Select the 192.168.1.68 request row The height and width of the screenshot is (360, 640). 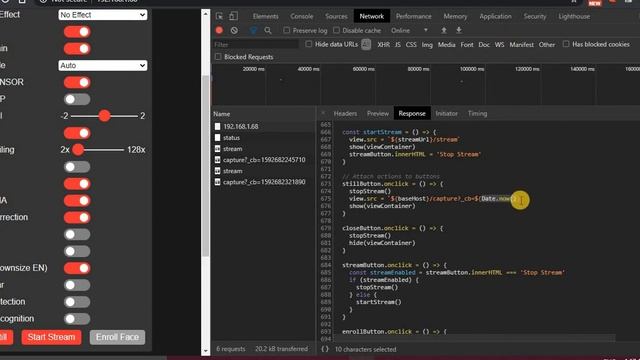[264, 127]
